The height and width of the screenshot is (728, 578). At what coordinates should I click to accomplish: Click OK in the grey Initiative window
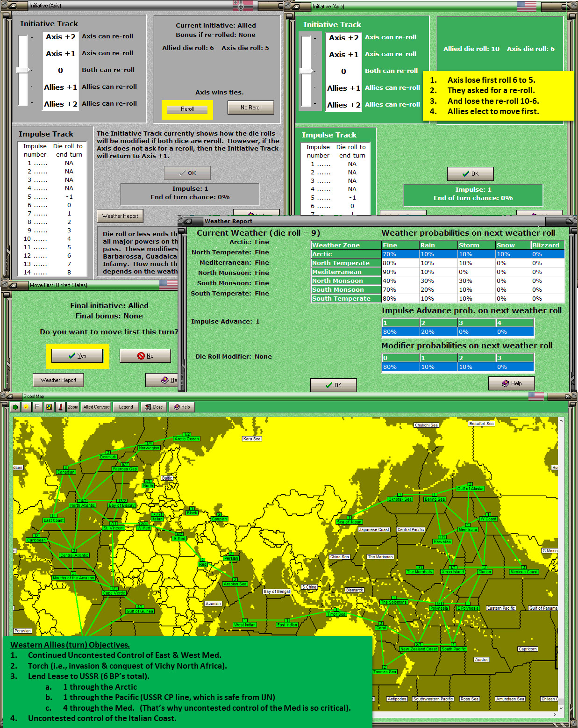187,173
